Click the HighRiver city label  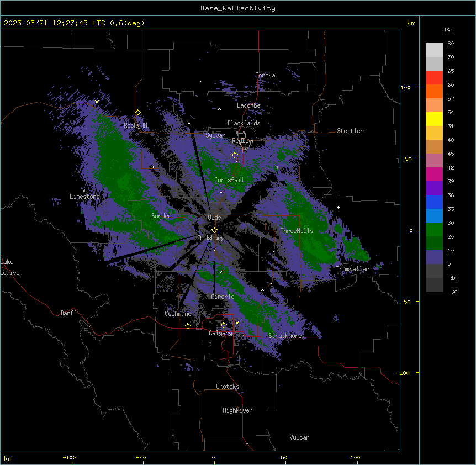[x=237, y=410]
